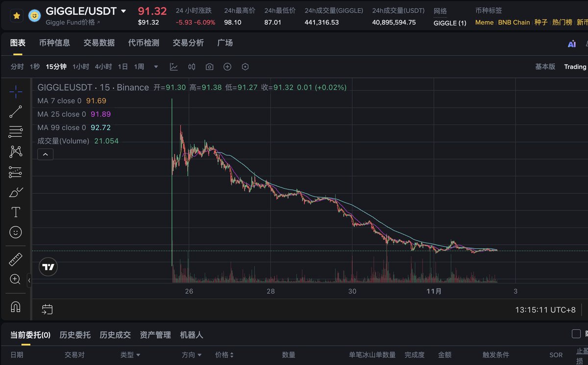
Task: Switch to the 币种信息 tab
Action: coord(54,43)
